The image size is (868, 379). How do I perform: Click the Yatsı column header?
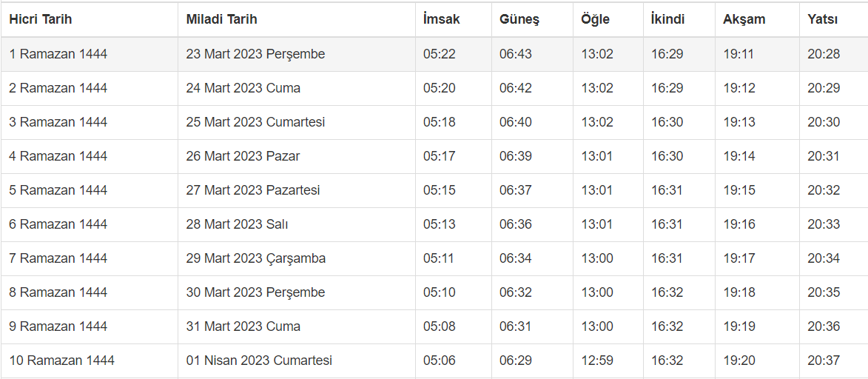822,20
